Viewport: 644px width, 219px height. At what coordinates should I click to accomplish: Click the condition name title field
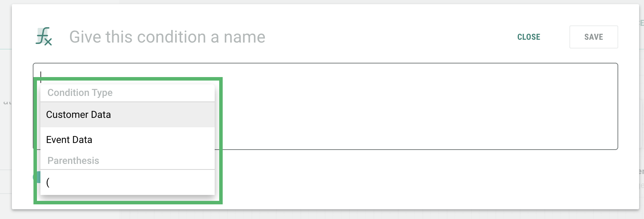[167, 37]
